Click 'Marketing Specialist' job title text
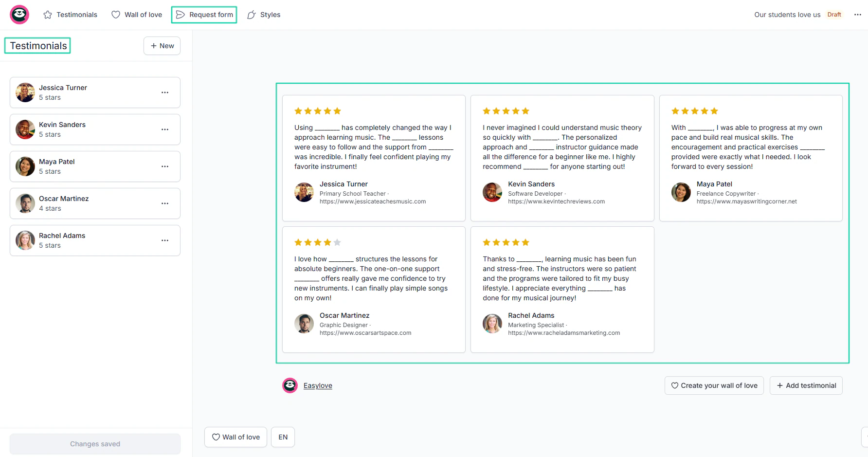Viewport: 868px width, 457px height. (x=536, y=325)
